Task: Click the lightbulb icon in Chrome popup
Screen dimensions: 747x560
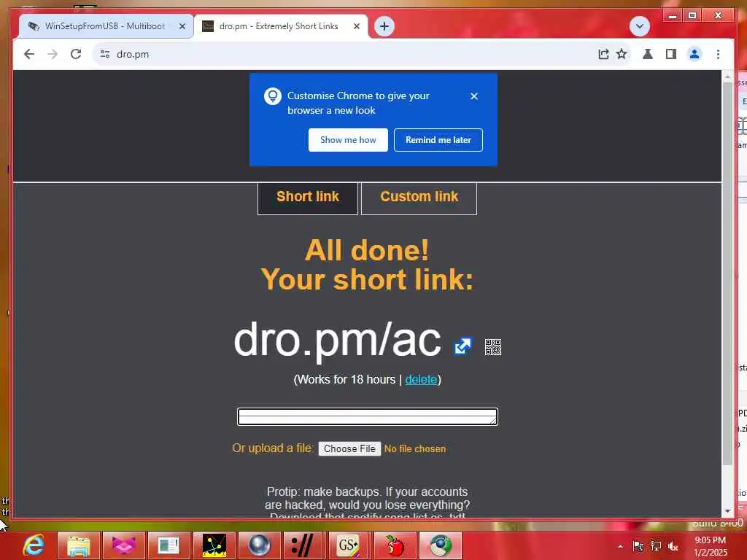Action: pyautogui.click(x=273, y=96)
